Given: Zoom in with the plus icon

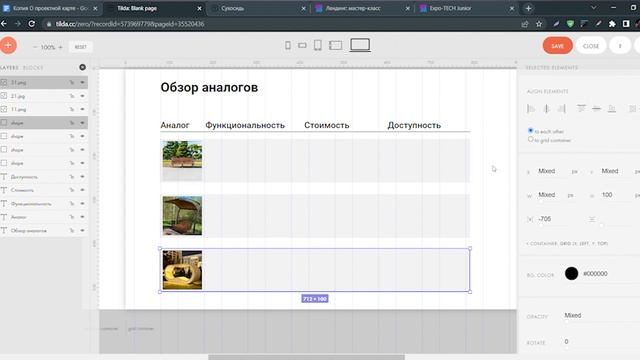Looking at the screenshot, I should pyautogui.click(x=60, y=47).
